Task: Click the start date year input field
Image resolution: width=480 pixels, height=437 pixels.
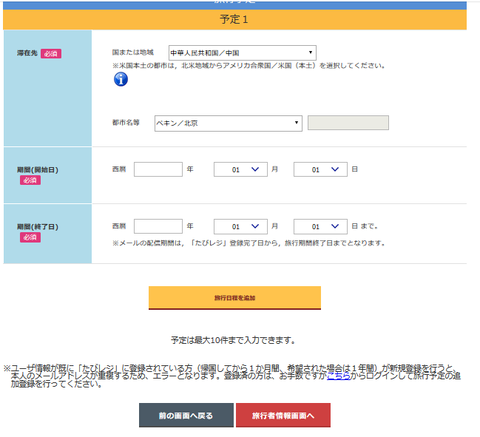Action: click(158, 169)
